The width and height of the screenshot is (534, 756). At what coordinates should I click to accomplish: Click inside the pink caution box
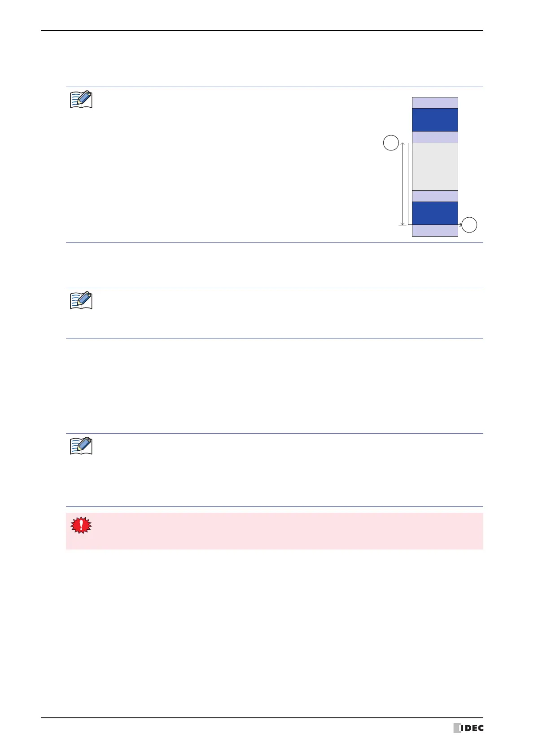[x=287, y=531]
